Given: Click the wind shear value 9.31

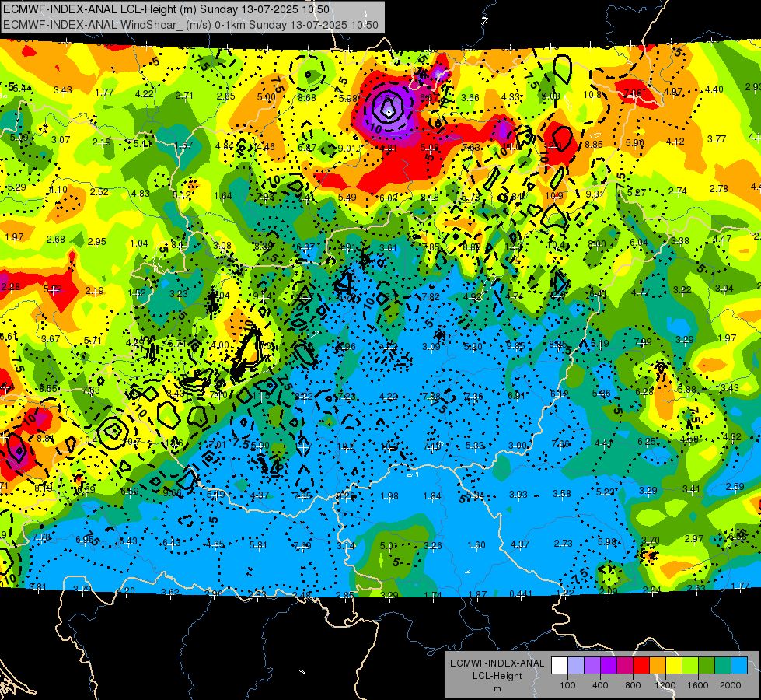Looking at the screenshot, I should pyautogui.click(x=595, y=194).
